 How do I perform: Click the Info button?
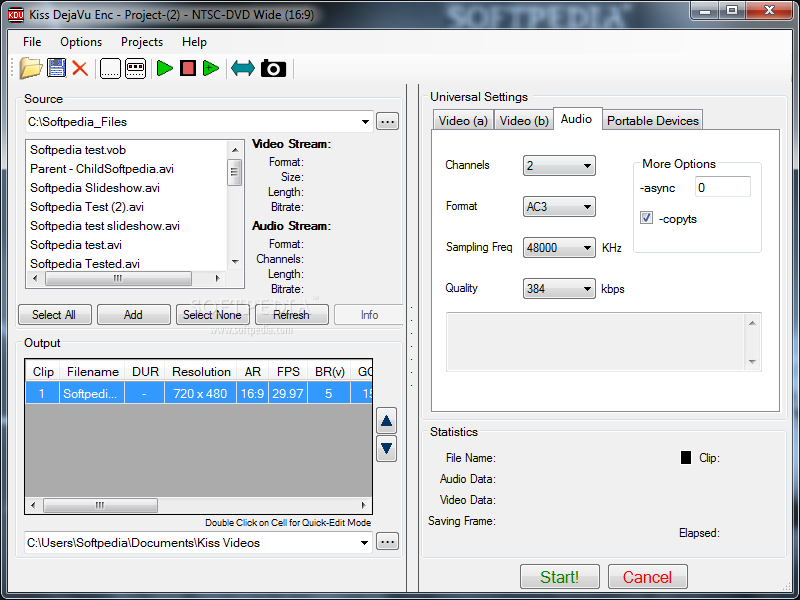click(x=369, y=315)
